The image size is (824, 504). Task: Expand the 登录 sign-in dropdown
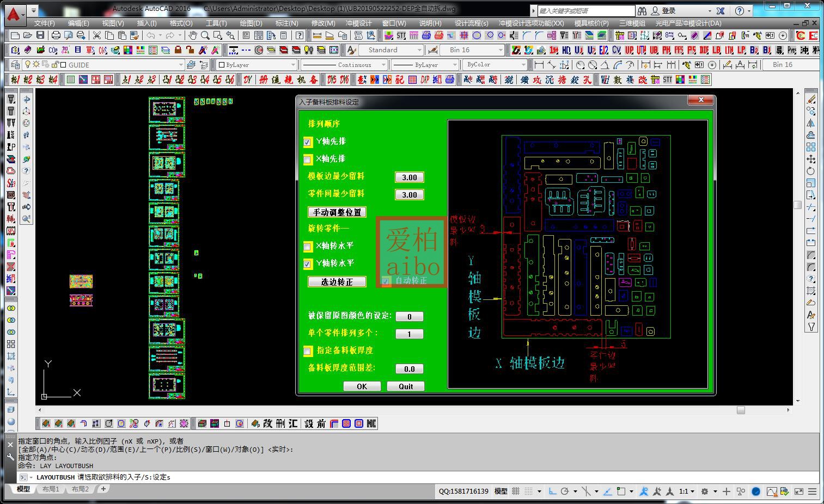[x=710, y=10]
